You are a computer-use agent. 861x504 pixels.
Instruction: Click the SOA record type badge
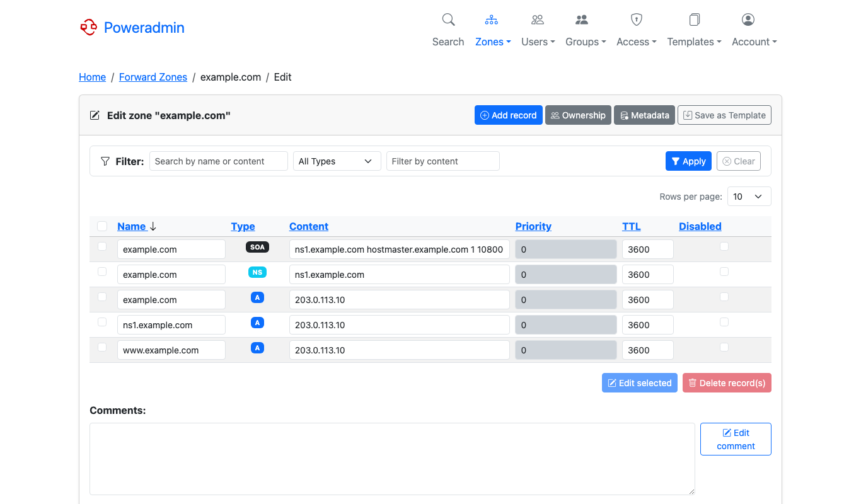pyautogui.click(x=257, y=247)
